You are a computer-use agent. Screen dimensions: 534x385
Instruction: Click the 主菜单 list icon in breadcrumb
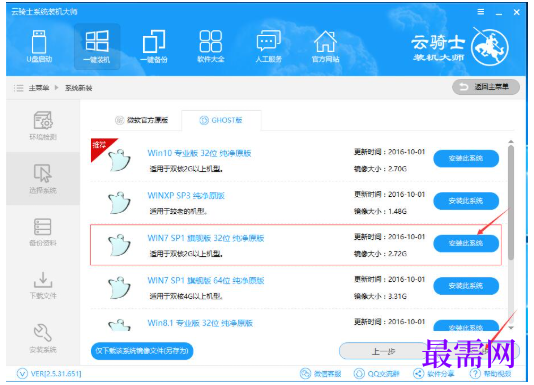point(18,88)
